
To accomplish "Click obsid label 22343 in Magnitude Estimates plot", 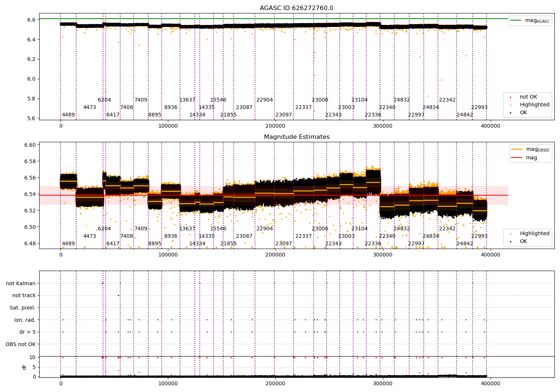I will 333,244.
